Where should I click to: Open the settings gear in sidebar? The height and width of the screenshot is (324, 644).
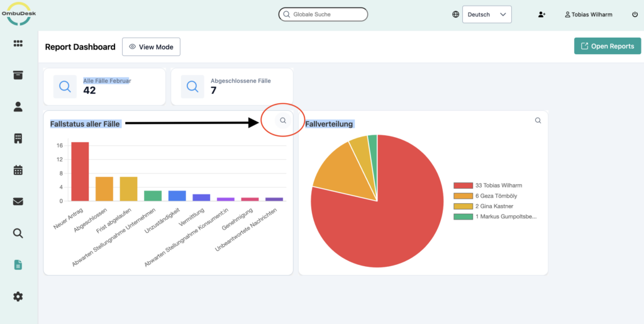point(18,296)
